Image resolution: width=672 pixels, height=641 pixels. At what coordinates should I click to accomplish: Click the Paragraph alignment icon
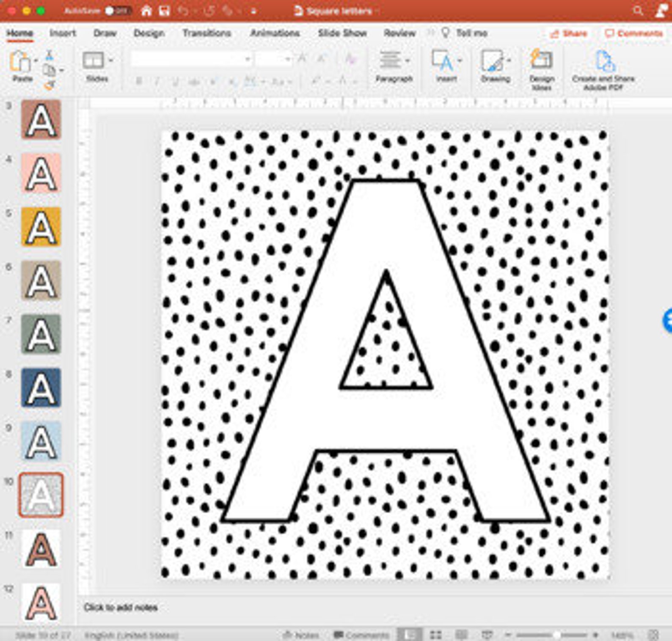(390, 60)
